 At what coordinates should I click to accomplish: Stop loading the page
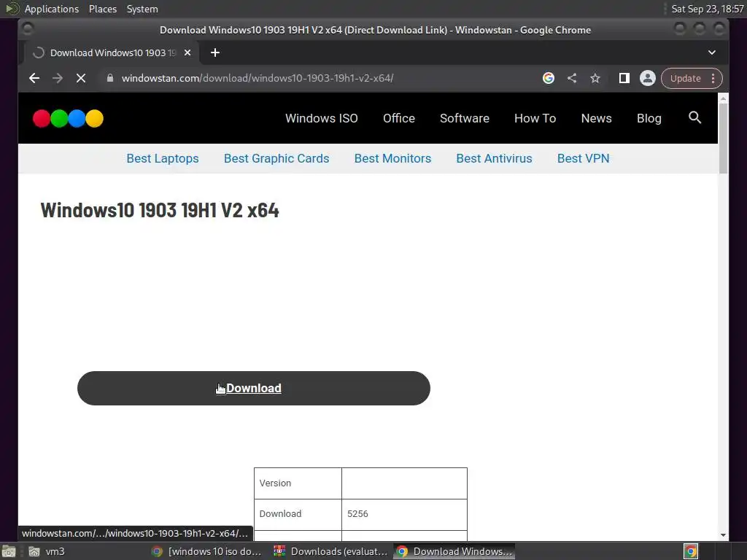pyautogui.click(x=81, y=78)
